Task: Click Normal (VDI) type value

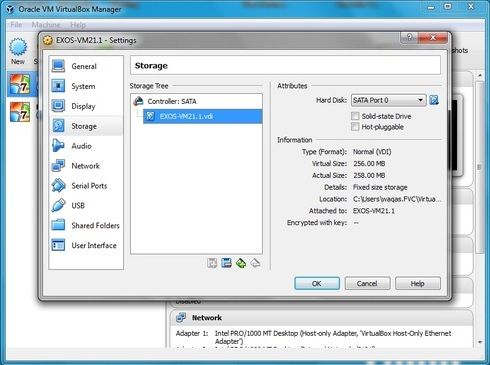Action: pos(372,152)
